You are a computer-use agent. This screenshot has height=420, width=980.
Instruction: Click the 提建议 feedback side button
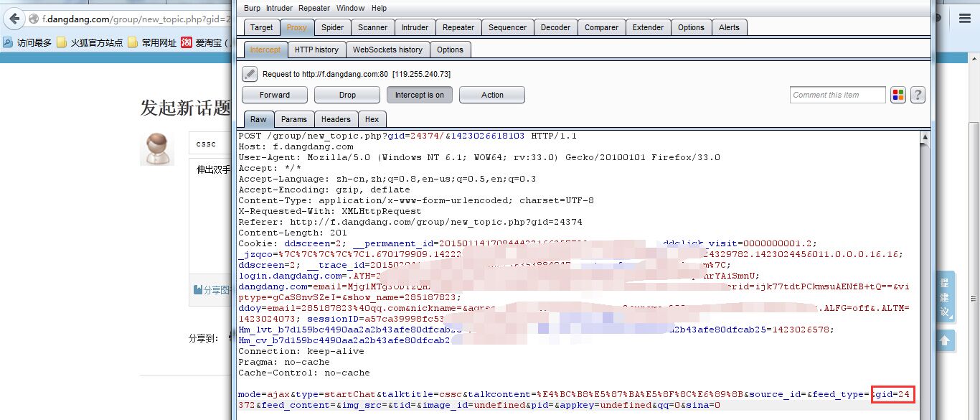(x=944, y=298)
